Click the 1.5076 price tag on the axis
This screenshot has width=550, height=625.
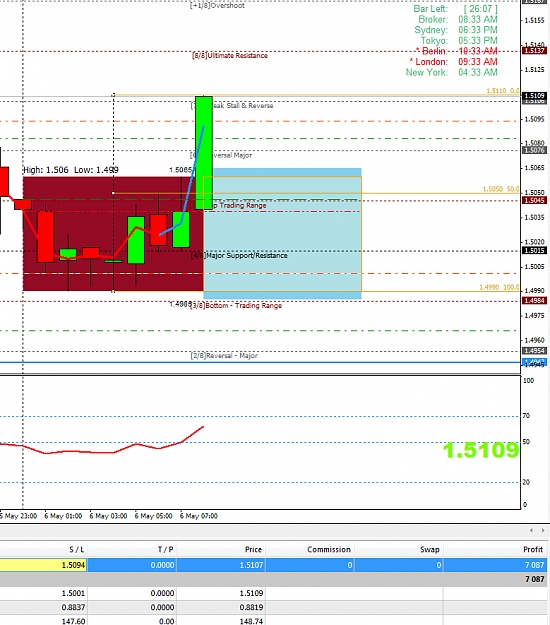point(534,150)
